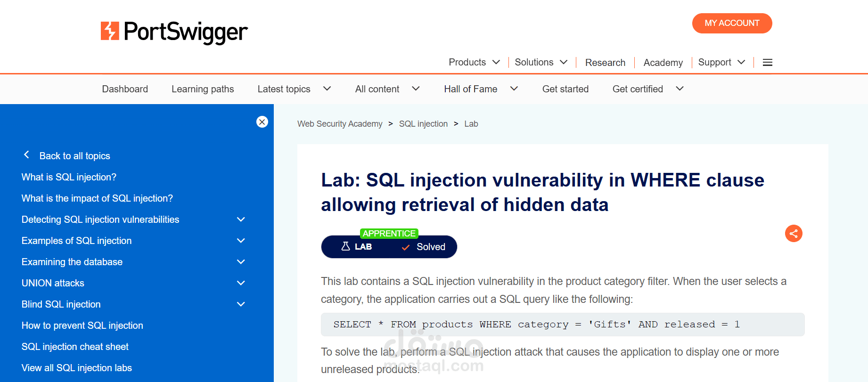
Task: Click the green APPRENTICE level badge
Action: tap(389, 234)
